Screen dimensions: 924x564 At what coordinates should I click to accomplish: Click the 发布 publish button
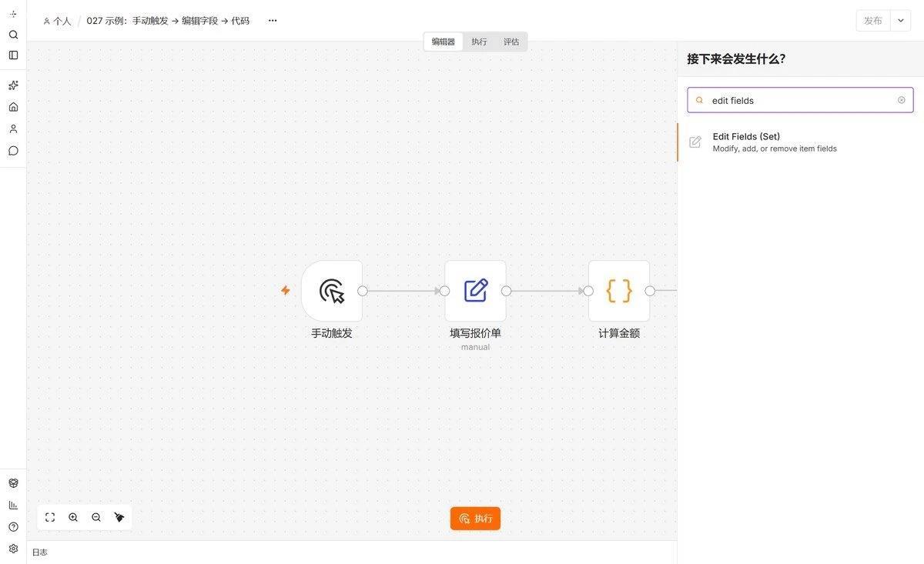point(873,21)
